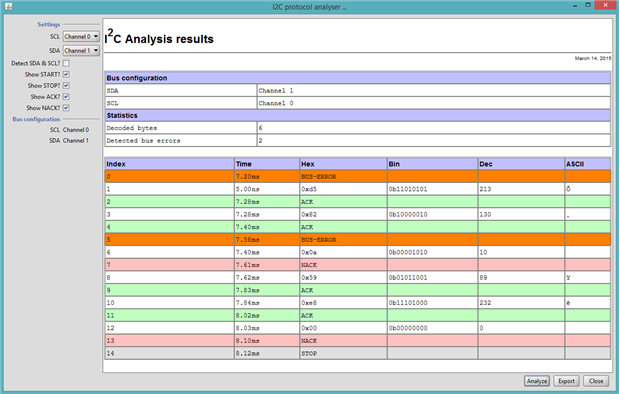Open the SCL channel dropdown
The height and width of the screenshot is (394, 619).
81,37
